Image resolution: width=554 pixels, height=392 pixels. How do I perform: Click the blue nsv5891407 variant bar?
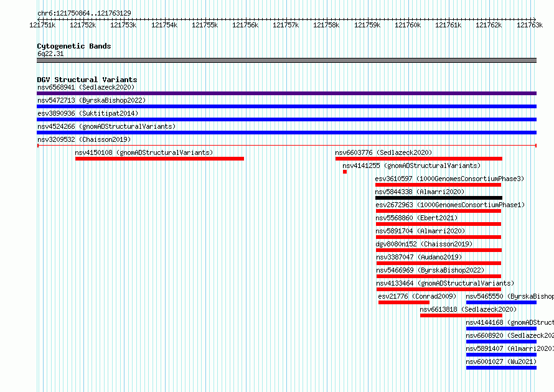coord(501,355)
